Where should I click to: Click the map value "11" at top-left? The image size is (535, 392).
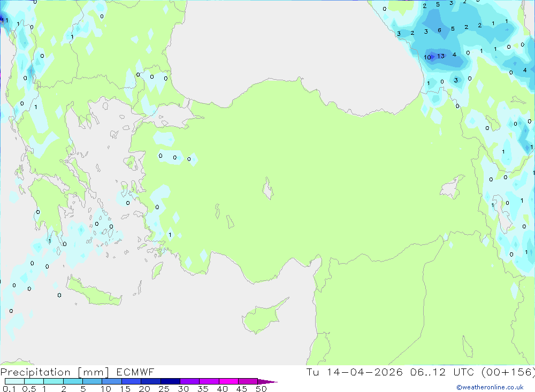(4, 20)
